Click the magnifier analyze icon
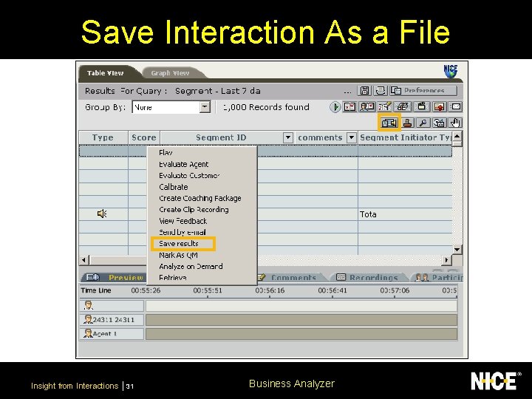This screenshot has height=399, width=532. pyautogui.click(x=423, y=123)
